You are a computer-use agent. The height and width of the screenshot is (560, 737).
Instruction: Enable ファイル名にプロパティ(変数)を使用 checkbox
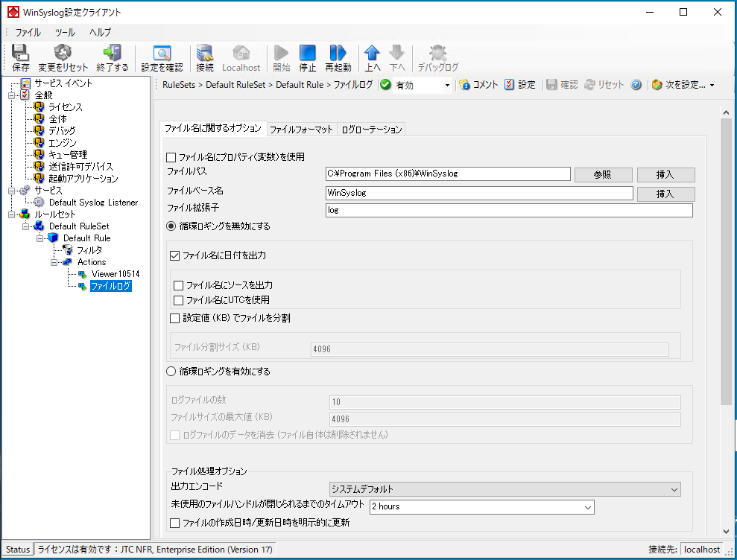(x=171, y=157)
